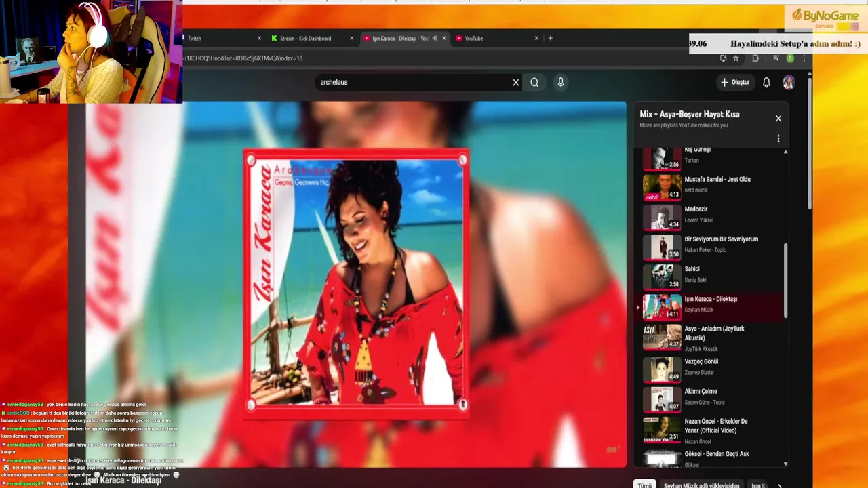Image resolution: width=868 pixels, height=488 pixels.
Task: Mute the Işın Karaca tab via speaker icon
Action: (435, 38)
